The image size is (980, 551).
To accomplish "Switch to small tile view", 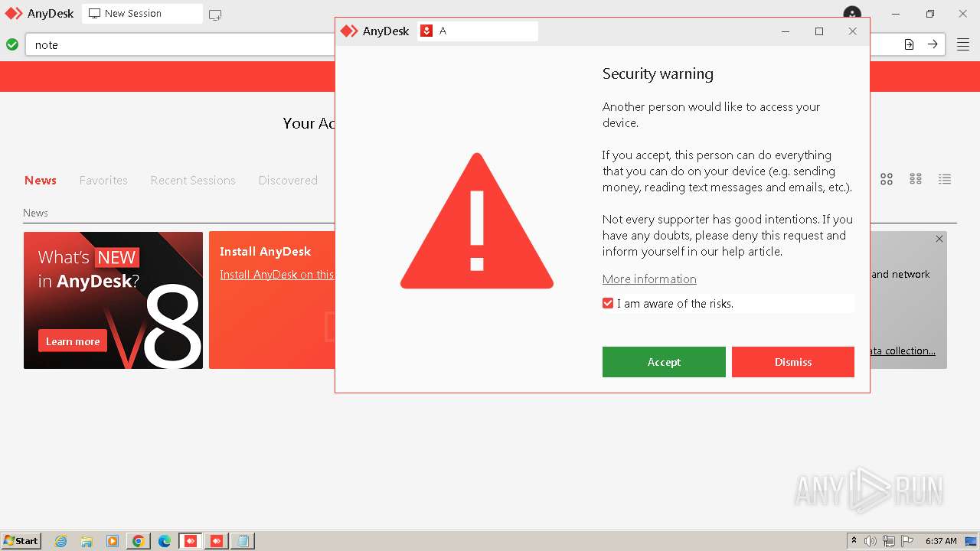I will point(916,179).
